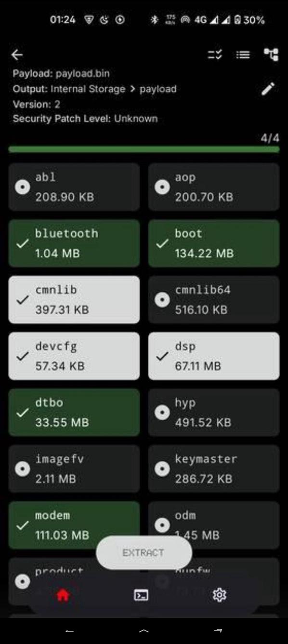Tap the back arrow at top left
The width and height of the screenshot is (288, 644).
pyautogui.click(x=16, y=54)
